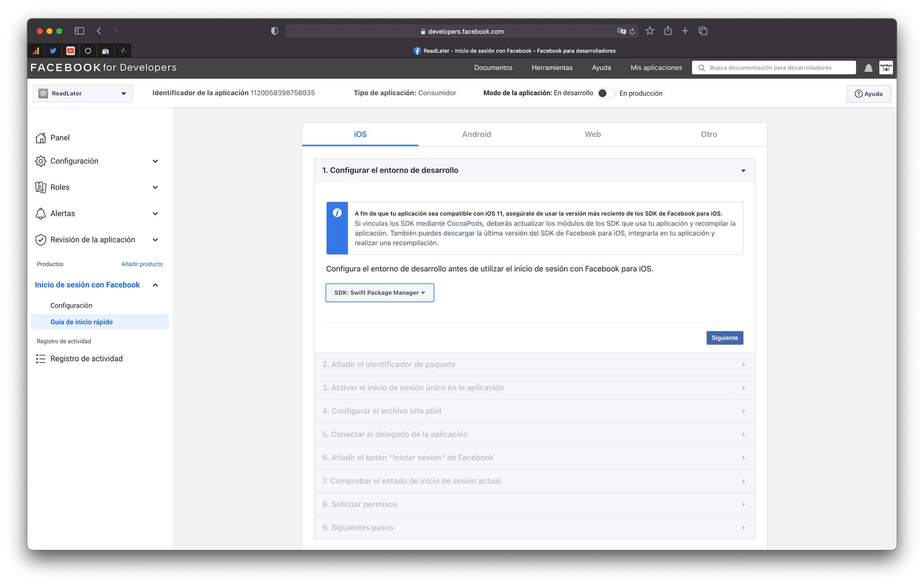Screen dimensions: 924x586
Task: Expand the Configuración sidebar section chevron
Action: (155, 161)
